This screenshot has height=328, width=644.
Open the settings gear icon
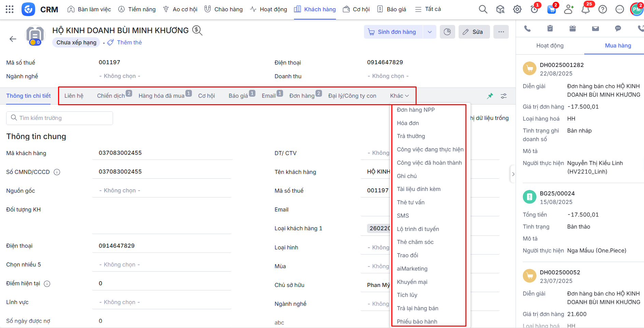coord(517,9)
